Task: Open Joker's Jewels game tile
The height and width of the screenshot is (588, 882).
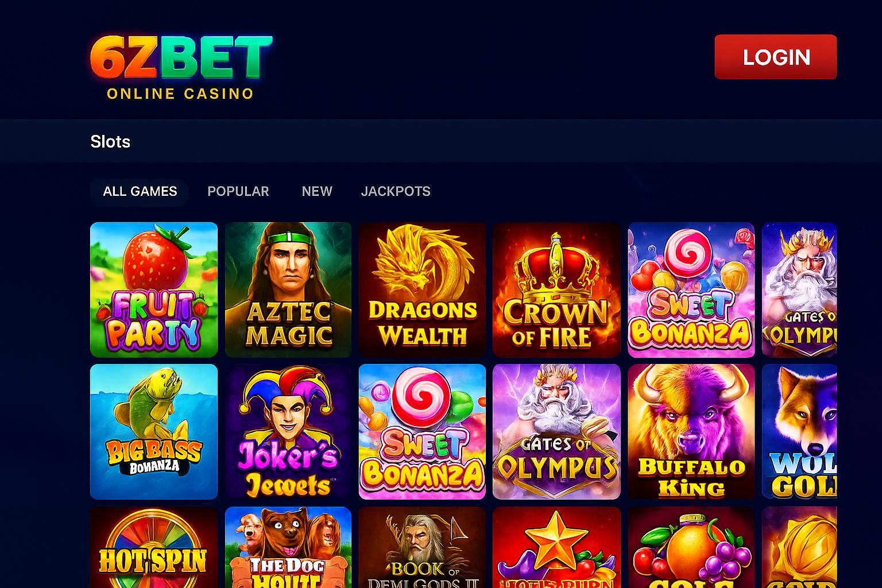Action: pyautogui.click(x=288, y=432)
